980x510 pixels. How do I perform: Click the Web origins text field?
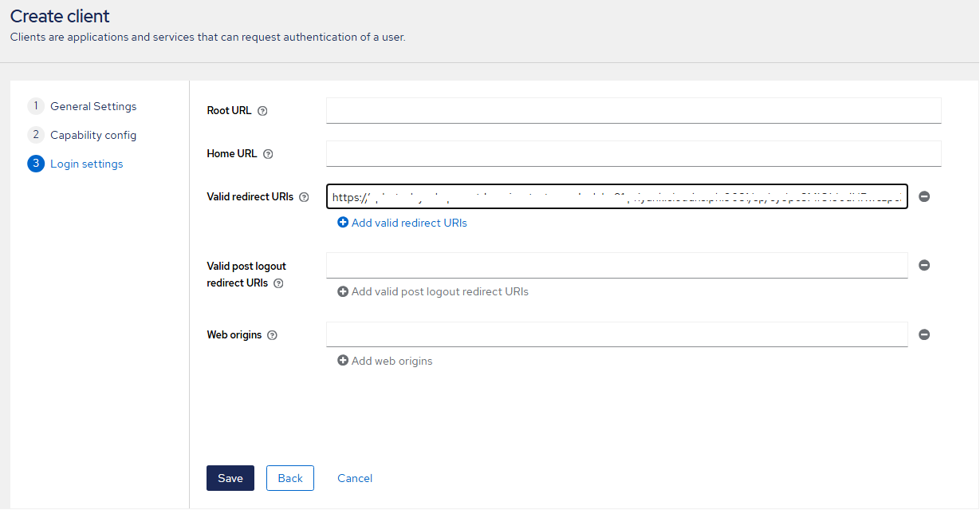coord(616,334)
